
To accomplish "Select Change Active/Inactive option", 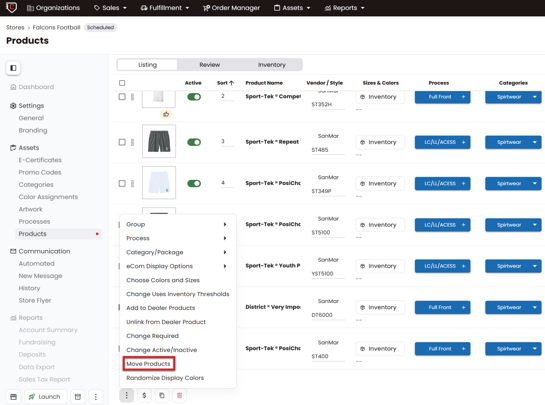I will [162, 350].
